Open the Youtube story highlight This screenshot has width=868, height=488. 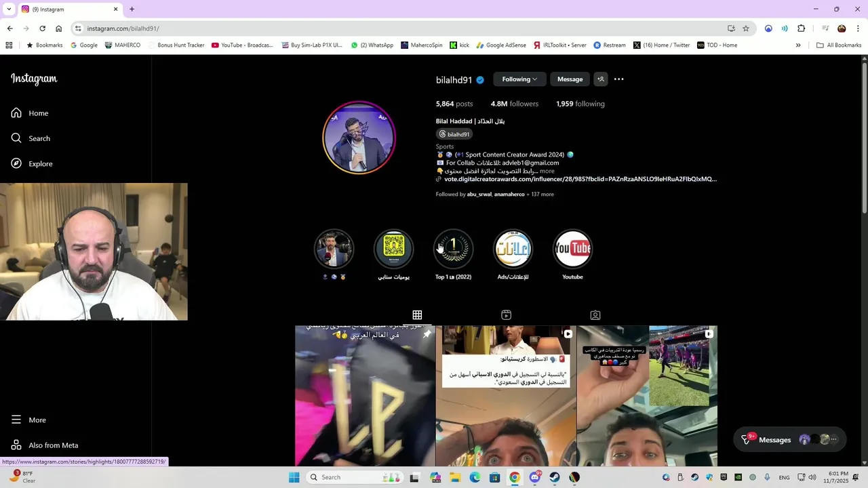click(572, 249)
